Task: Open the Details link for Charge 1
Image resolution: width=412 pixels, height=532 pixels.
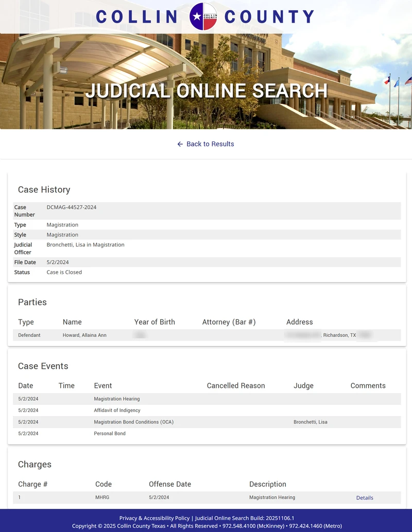Action: click(365, 498)
